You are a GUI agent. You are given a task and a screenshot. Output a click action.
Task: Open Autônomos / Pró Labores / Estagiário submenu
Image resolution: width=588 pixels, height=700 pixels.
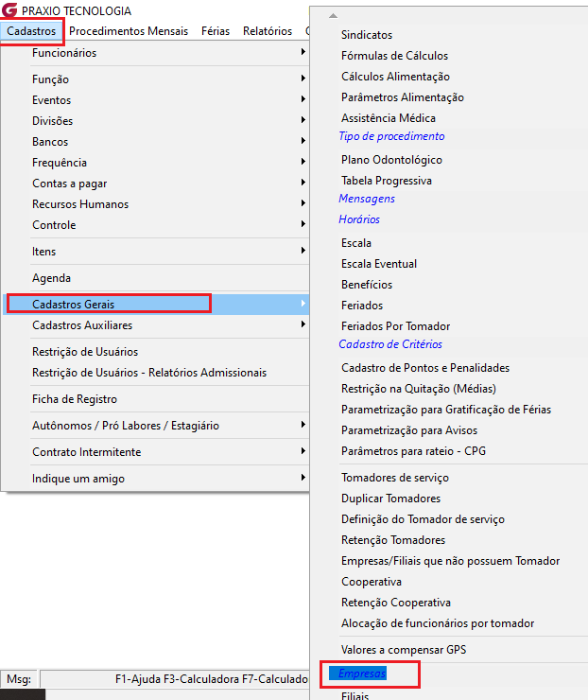click(156, 425)
